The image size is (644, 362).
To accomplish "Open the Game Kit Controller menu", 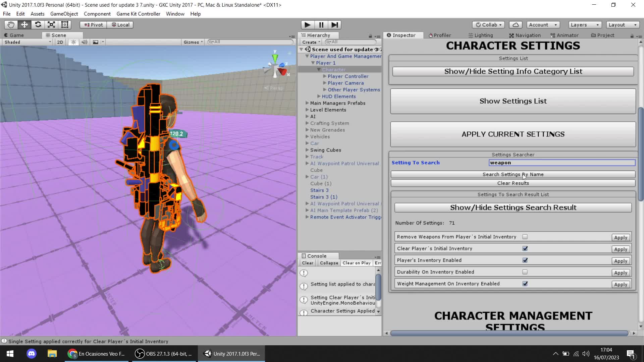I will point(138,14).
